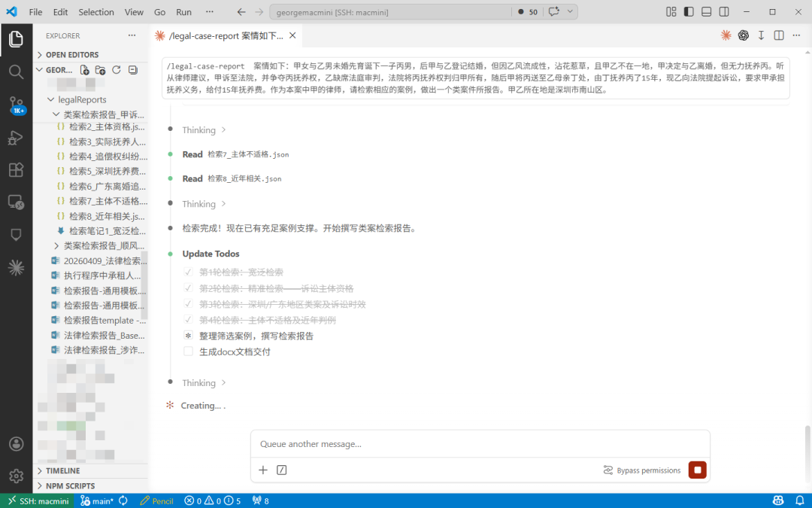This screenshot has height=508, width=812.
Task: Go back with the left arrow
Action: click(x=241, y=12)
